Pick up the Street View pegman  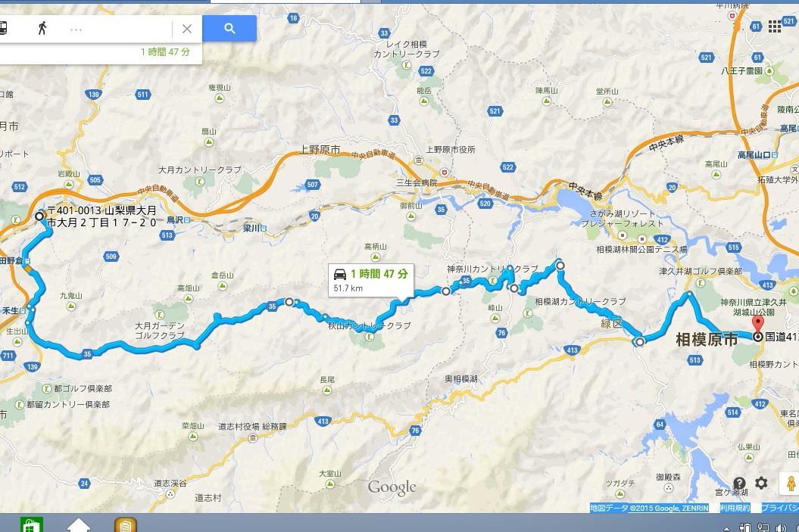click(791, 483)
